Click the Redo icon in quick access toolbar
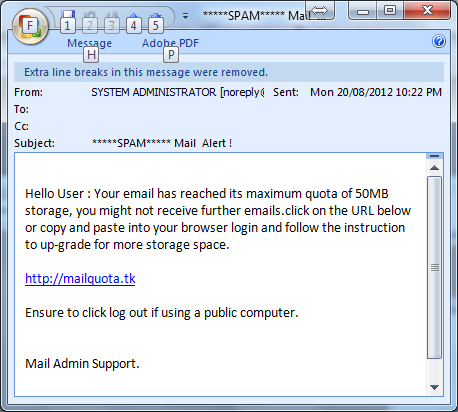458x412 pixels. click(112, 15)
